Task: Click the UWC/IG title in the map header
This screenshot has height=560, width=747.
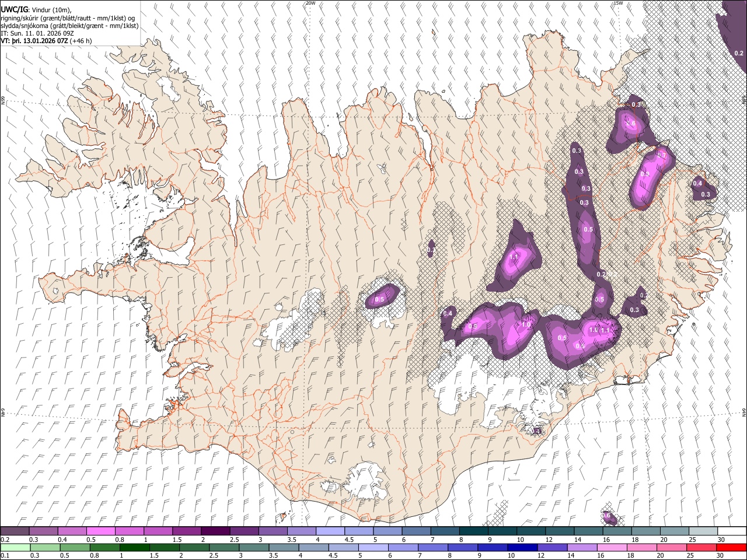Action: 13,9
